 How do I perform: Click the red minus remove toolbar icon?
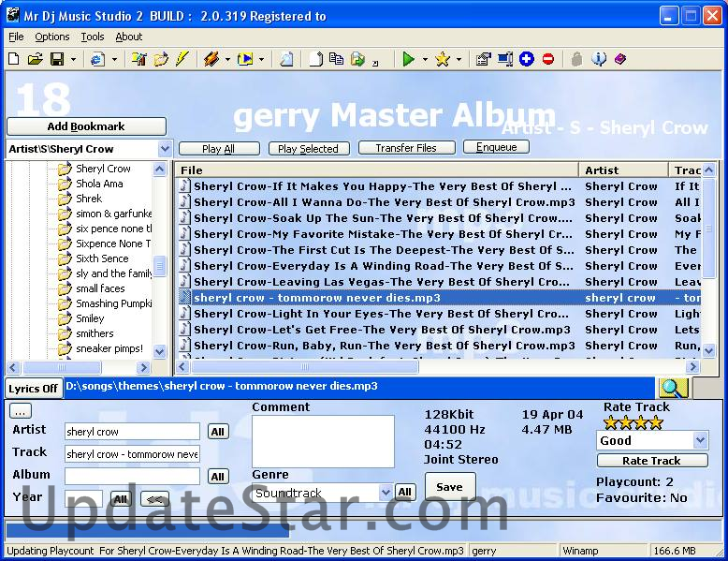pyautogui.click(x=547, y=59)
